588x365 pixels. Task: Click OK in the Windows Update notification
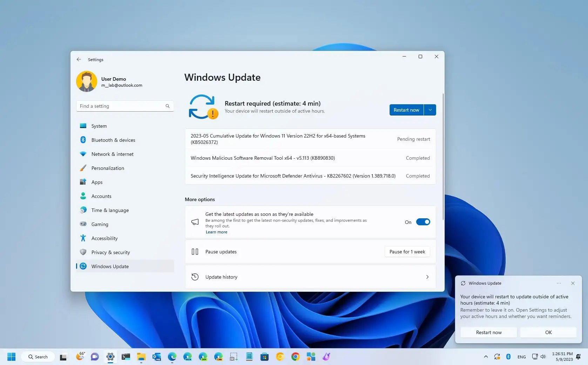[548, 332]
